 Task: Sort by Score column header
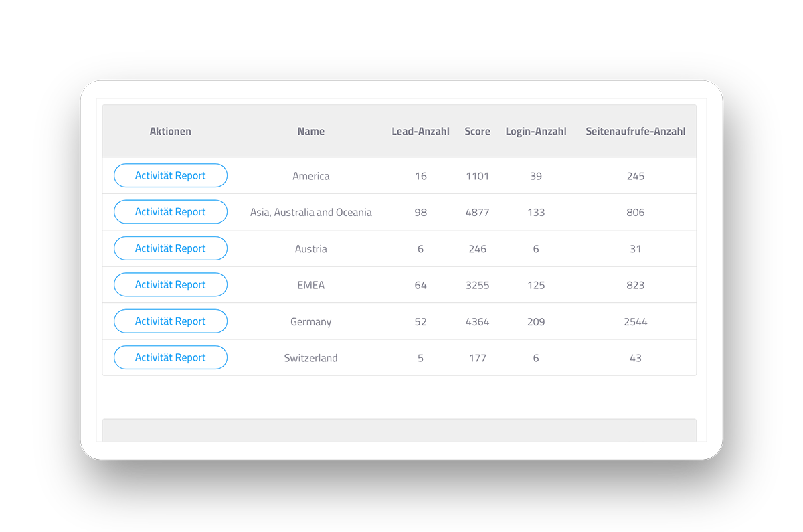[478, 131]
